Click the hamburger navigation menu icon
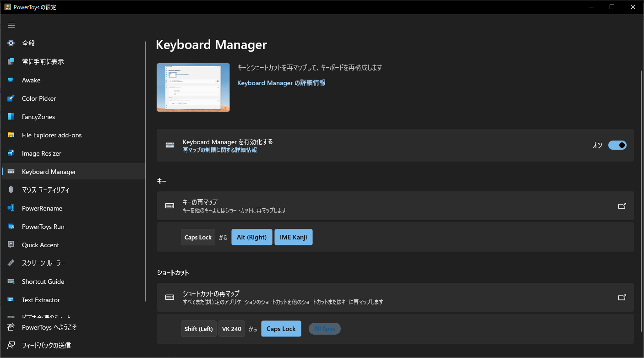644x358 pixels. (x=11, y=25)
